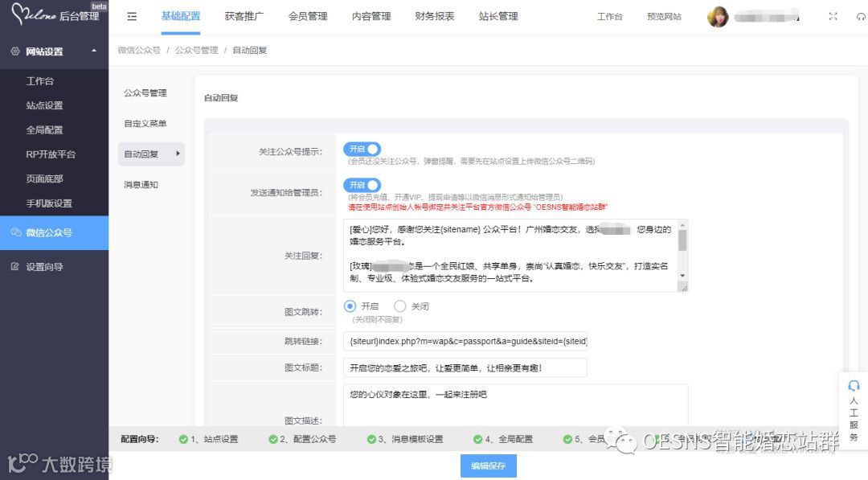Click the headset support icon in header

861,17
